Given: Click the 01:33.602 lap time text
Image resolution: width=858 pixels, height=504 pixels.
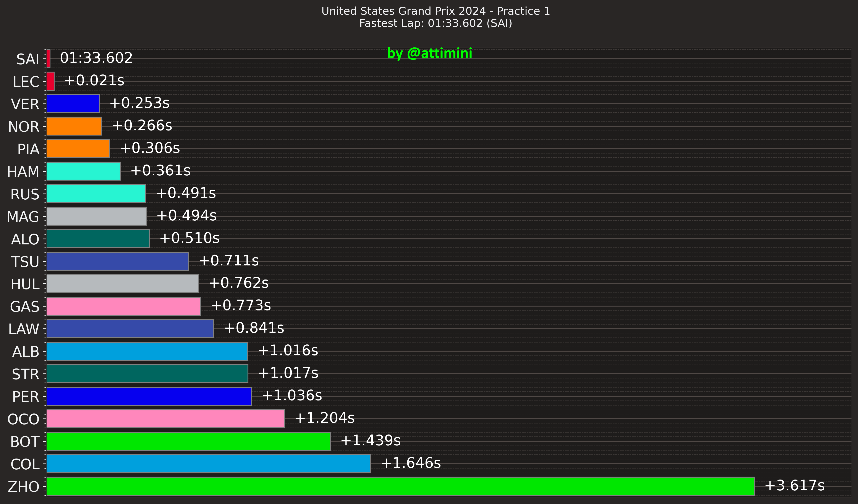Looking at the screenshot, I should (96, 58).
